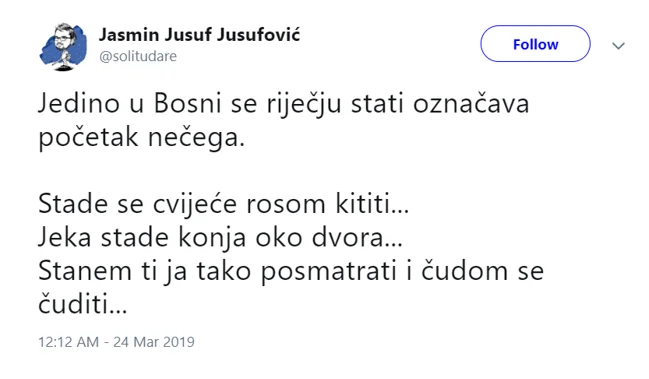Expand the tweet options chevron
The image size is (649, 379).
(618, 46)
